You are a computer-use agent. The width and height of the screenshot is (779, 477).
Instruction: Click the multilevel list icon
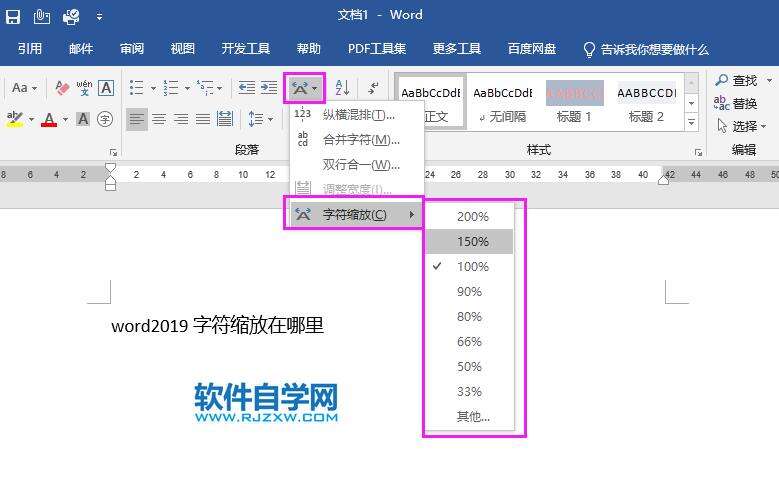[205, 88]
